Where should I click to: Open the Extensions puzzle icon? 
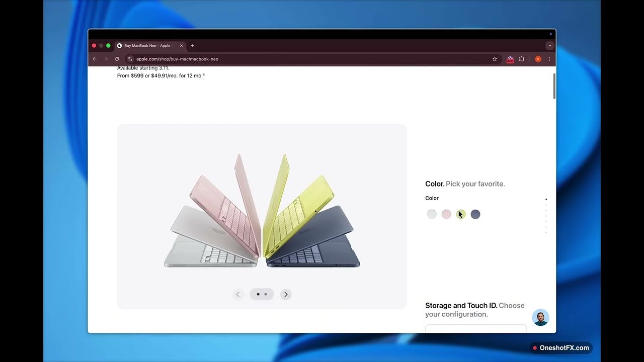522,59
